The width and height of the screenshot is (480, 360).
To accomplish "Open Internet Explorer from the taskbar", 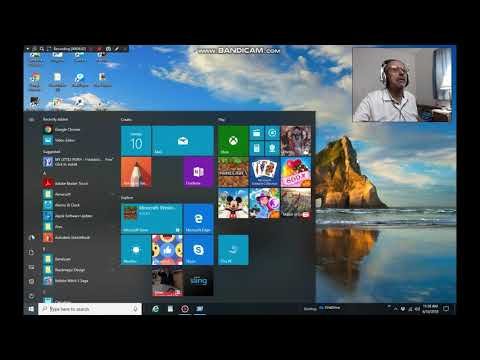I will tap(156, 309).
